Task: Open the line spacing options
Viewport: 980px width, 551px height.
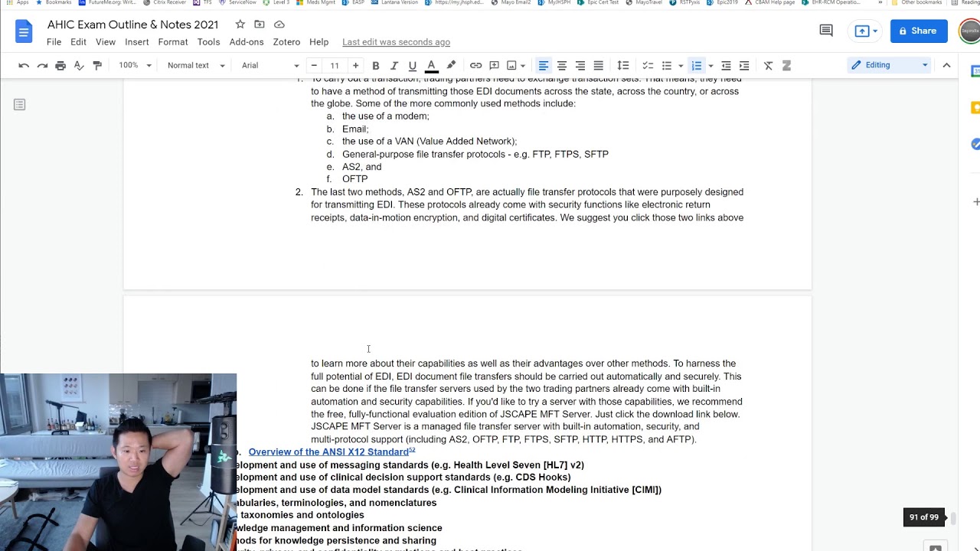Action: coord(623,66)
